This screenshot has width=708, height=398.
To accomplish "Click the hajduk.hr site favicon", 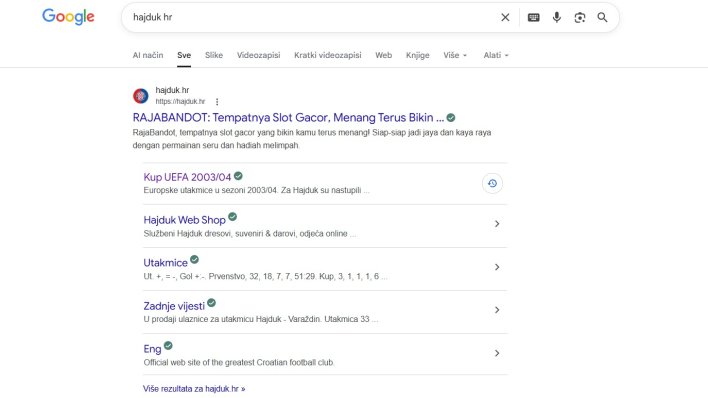I will point(140,96).
